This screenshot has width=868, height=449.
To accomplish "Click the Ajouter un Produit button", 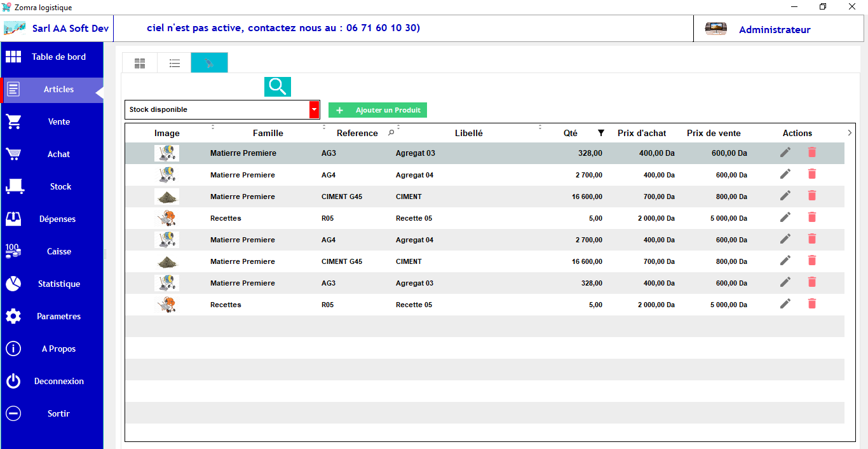I will (x=377, y=109).
